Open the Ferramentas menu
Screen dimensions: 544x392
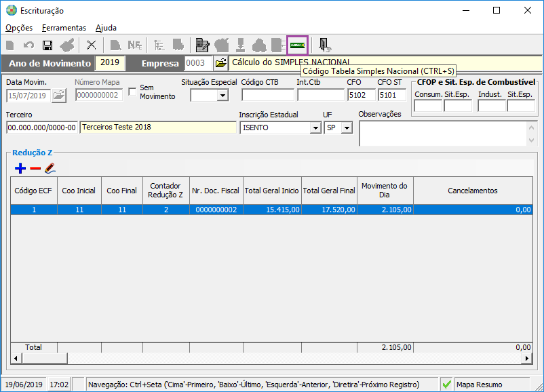tap(64, 28)
